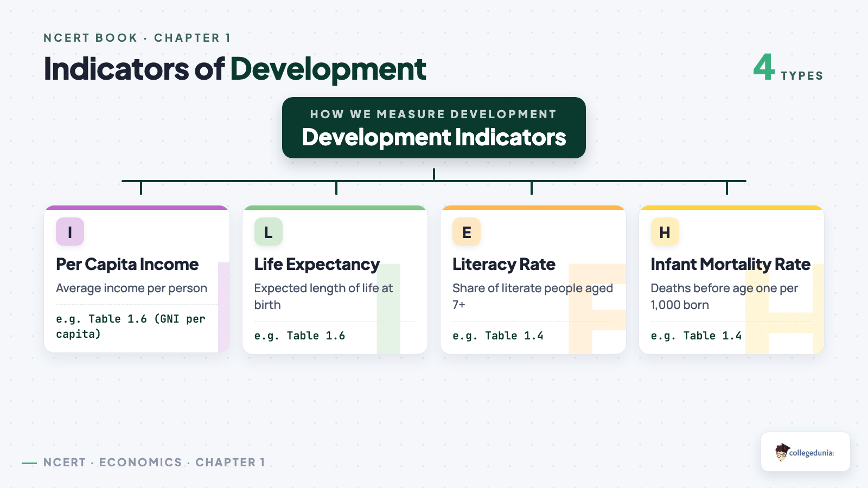Click 'Expected length of life at birth' text
This screenshot has height=488, width=868.
coord(324,296)
